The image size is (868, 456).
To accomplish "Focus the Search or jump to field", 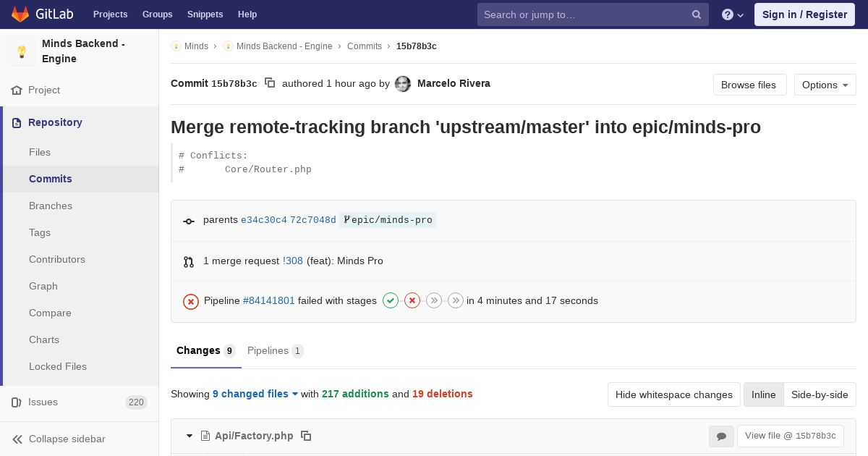I will 592,14.
